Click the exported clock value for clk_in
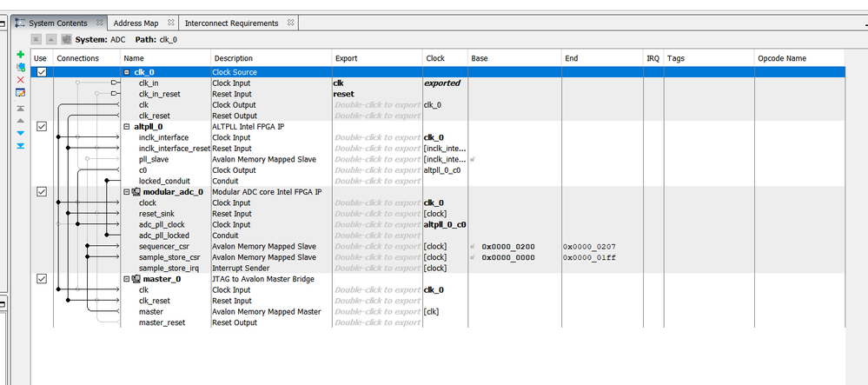 click(x=442, y=83)
